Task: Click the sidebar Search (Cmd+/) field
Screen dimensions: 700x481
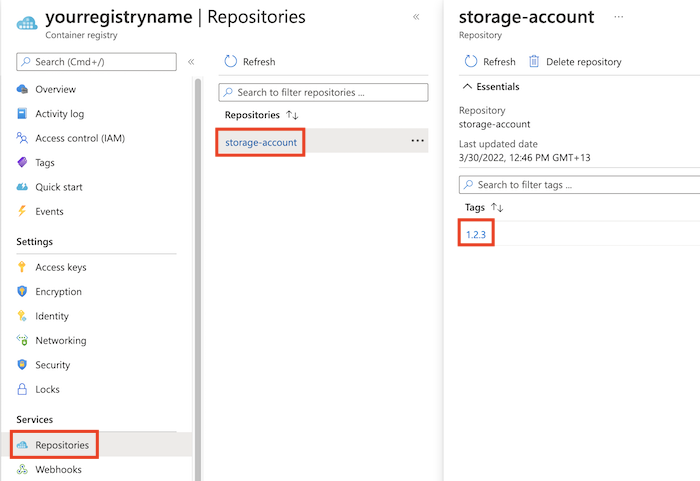Action: pos(96,62)
